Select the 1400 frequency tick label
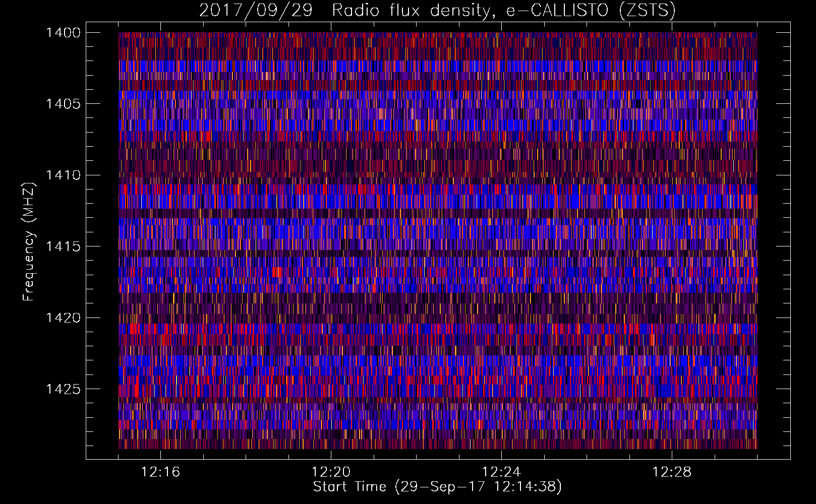Screen dimensions: 816x504 [x=63, y=33]
